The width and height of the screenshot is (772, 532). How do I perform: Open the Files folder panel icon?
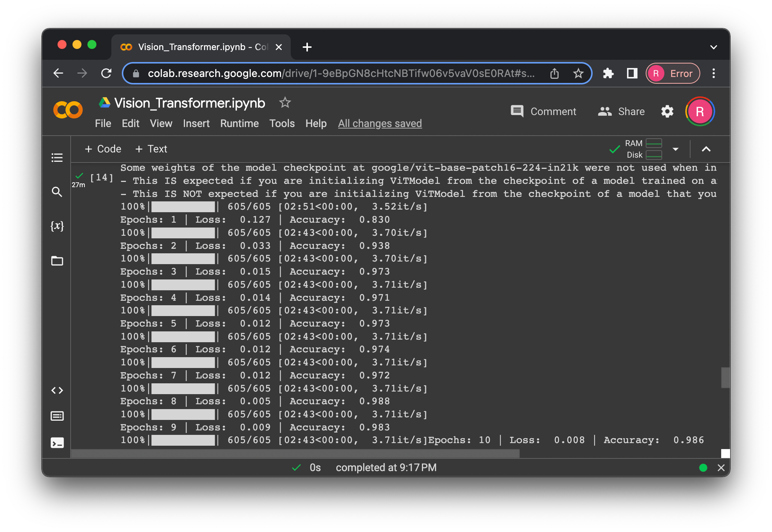tap(57, 260)
